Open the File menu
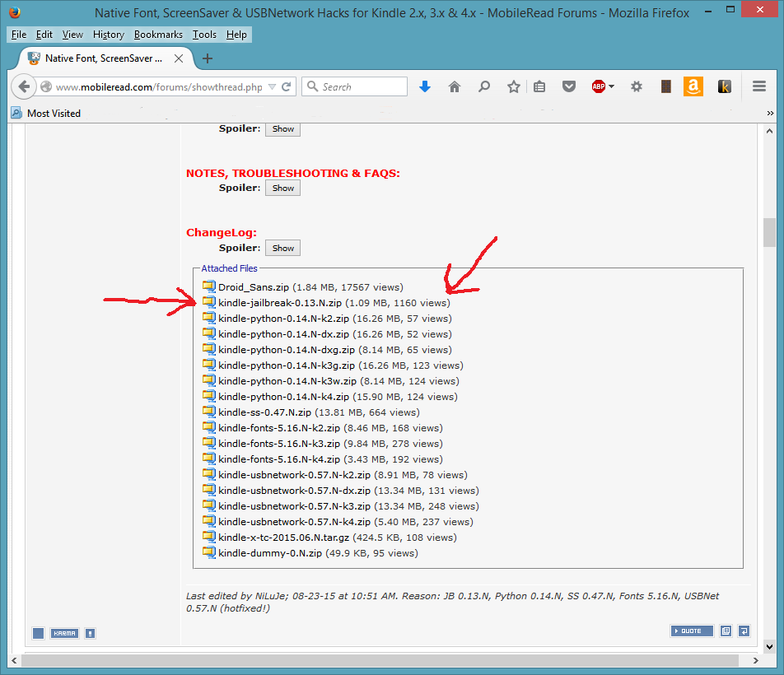 pos(19,35)
